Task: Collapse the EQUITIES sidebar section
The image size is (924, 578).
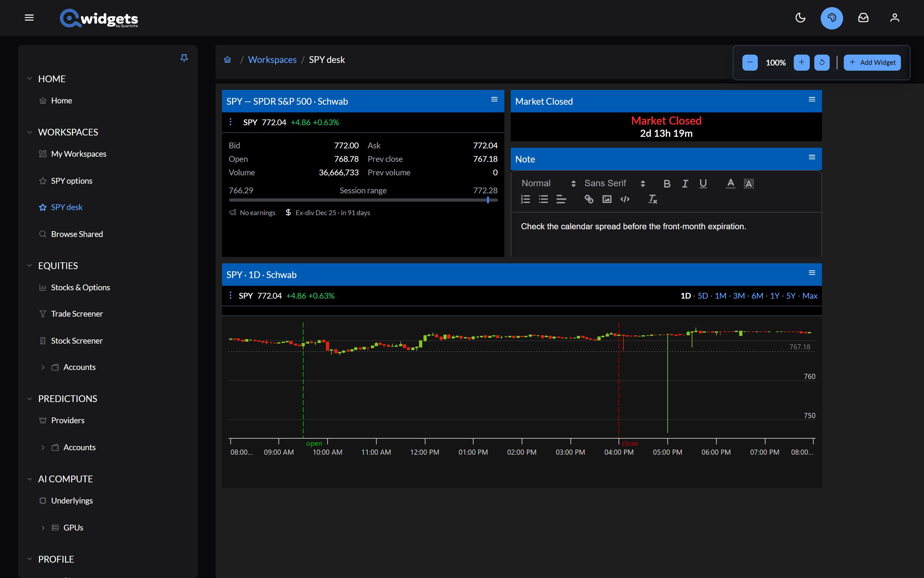Action: [x=30, y=266]
